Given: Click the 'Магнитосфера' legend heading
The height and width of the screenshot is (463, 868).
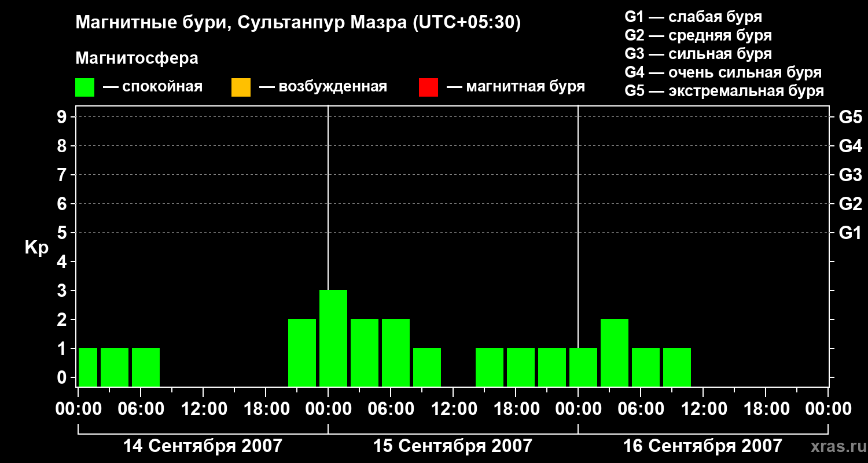Looking at the screenshot, I should (137, 58).
